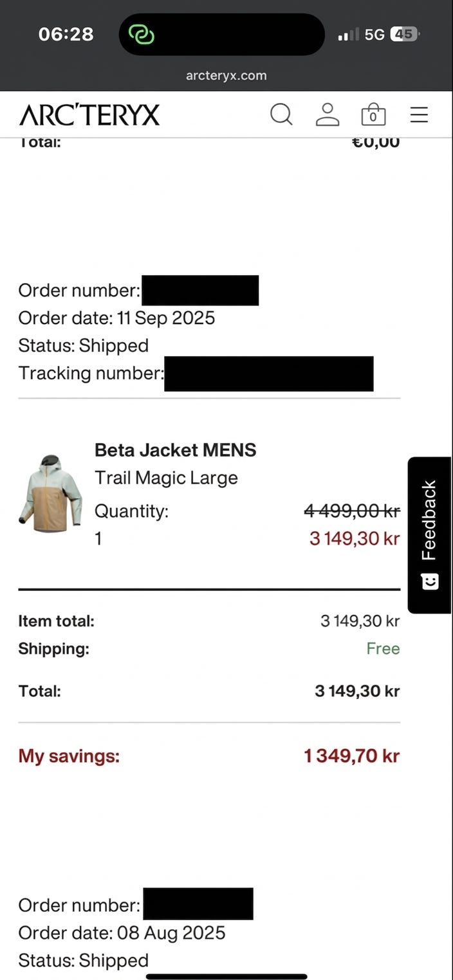Viewport: 453px width, 980px height.
Task: Open the account profile icon
Action: coord(328,115)
